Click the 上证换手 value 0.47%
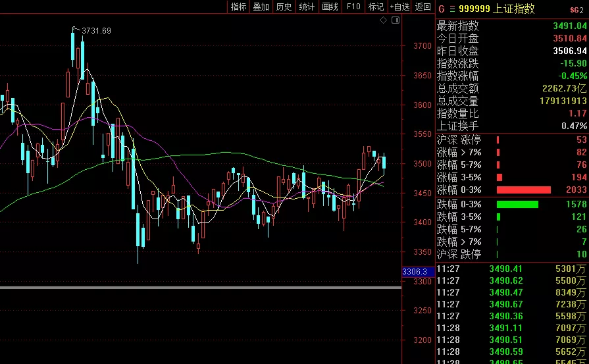Image resolution: width=589 pixels, height=364 pixels. point(575,126)
